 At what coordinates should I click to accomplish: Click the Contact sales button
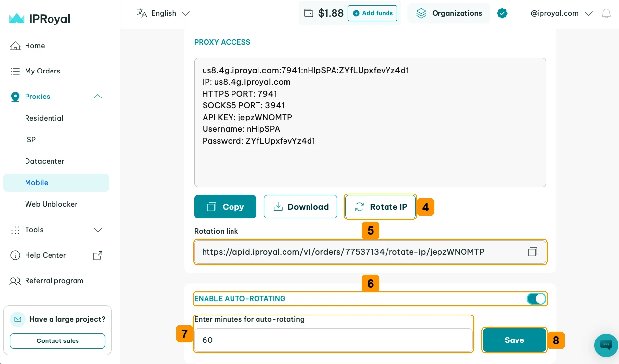pyautogui.click(x=57, y=341)
